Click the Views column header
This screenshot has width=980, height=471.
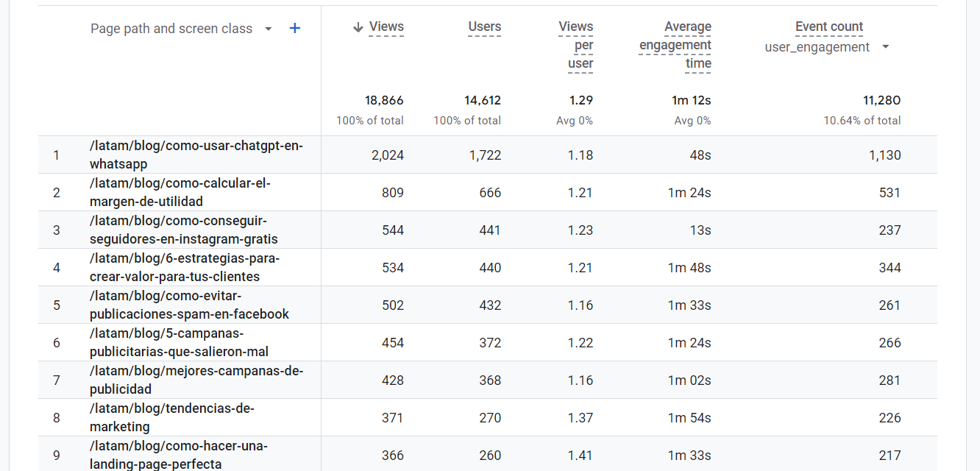point(386,26)
